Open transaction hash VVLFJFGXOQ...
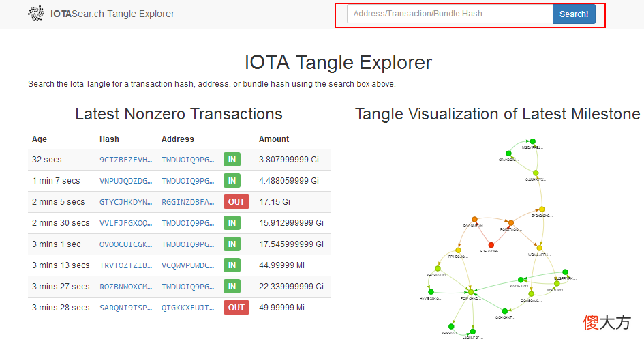 pyautogui.click(x=125, y=223)
